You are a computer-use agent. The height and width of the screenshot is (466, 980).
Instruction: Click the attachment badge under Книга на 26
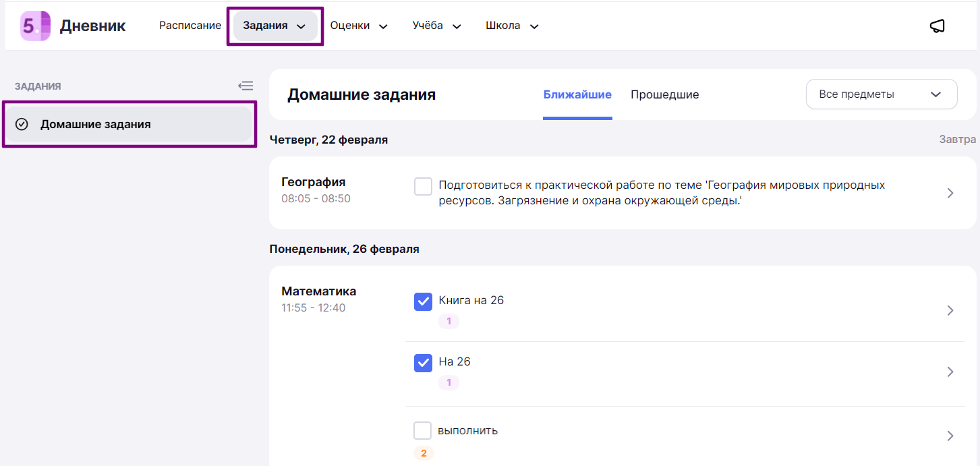pos(449,322)
